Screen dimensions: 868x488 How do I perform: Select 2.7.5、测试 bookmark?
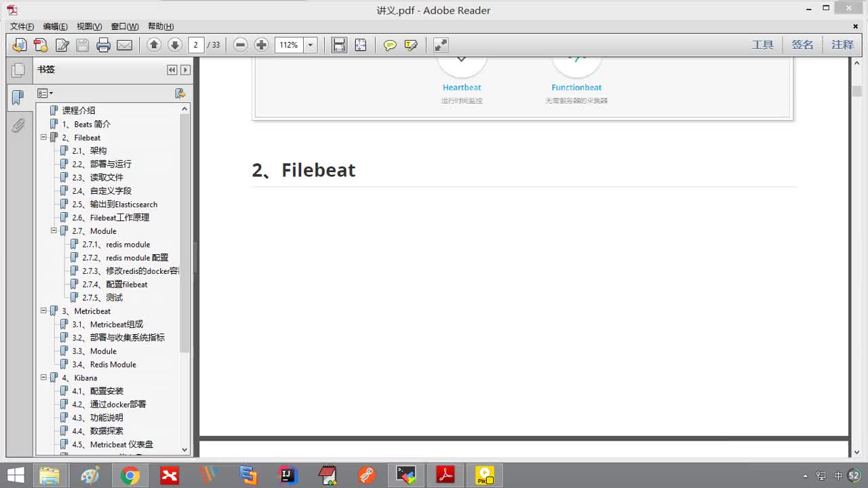pos(102,298)
